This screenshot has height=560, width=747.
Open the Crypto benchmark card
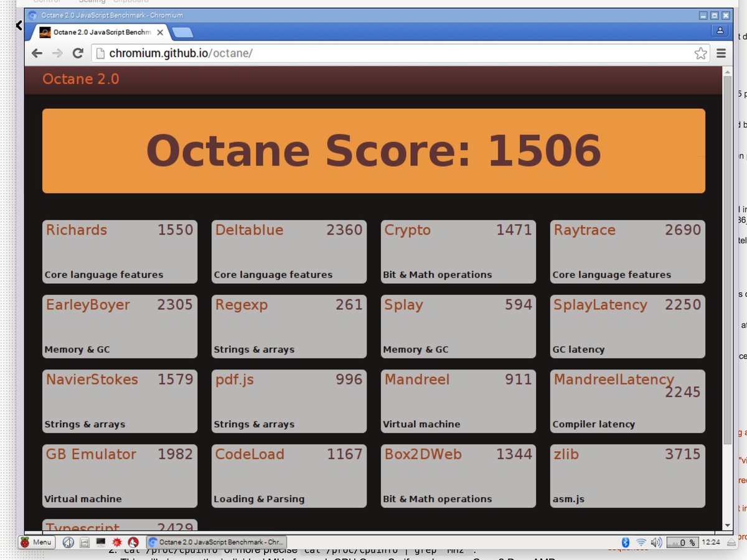point(458,252)
